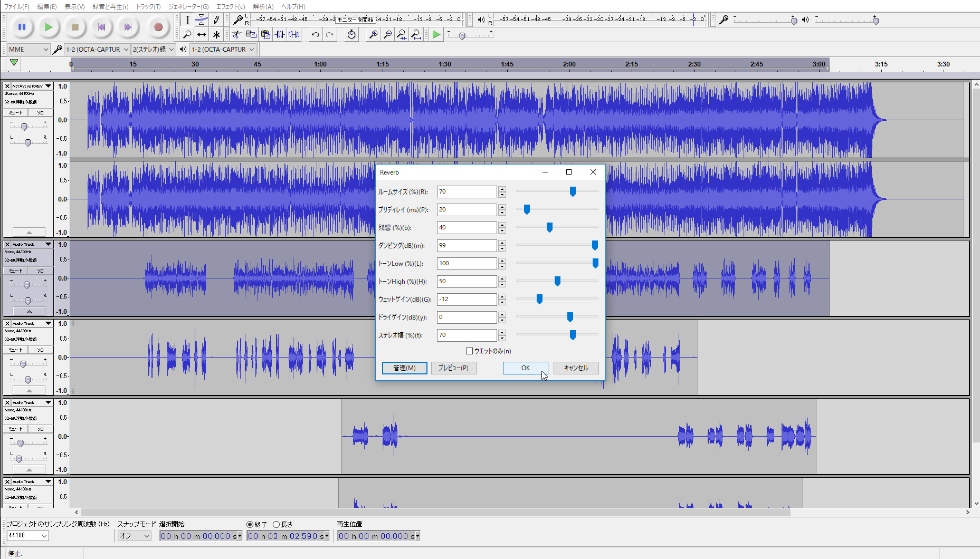Open the recording device dropdown
This screenshot has width=980, height=559.
tap(97, 49)
